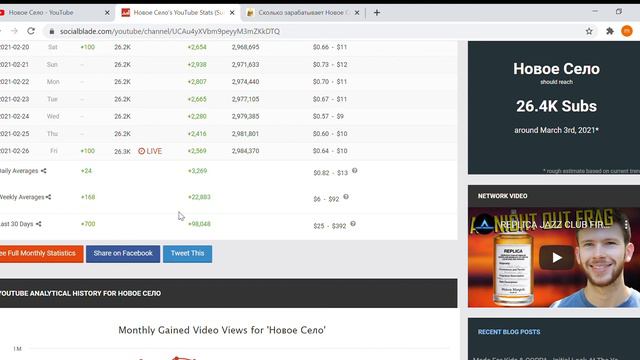Close the Social Blade stats tab
Viewport: 640px width, 360px height.
point(232,13)
